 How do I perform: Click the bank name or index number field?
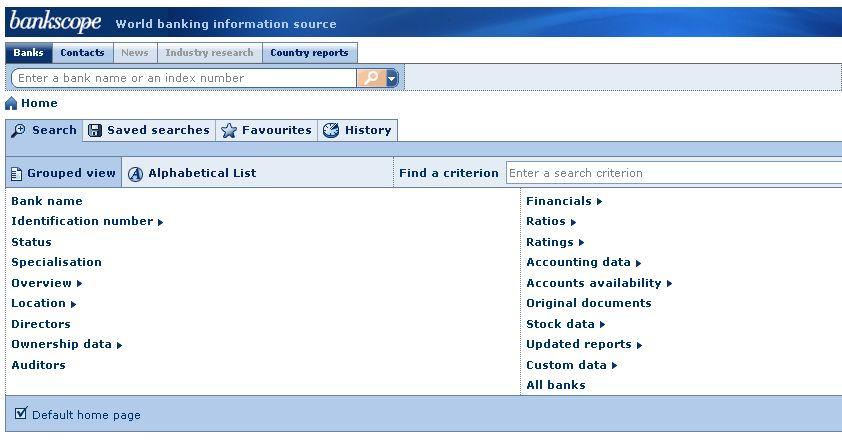coord(184,78)
